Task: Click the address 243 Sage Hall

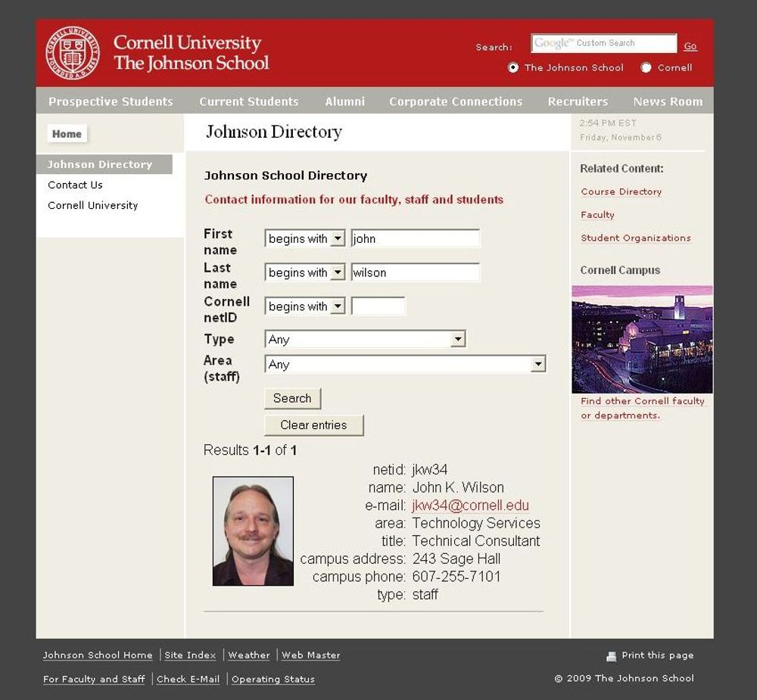Action: 456,558
